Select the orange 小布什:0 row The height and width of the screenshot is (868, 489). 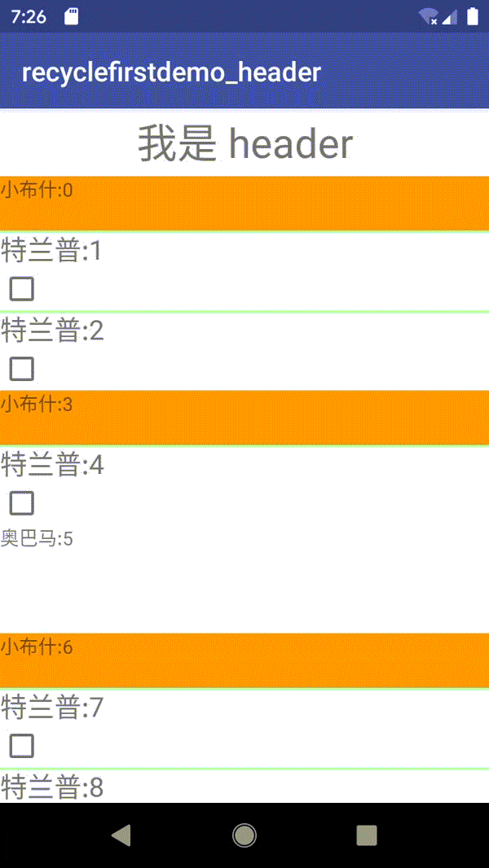[244, 202]
